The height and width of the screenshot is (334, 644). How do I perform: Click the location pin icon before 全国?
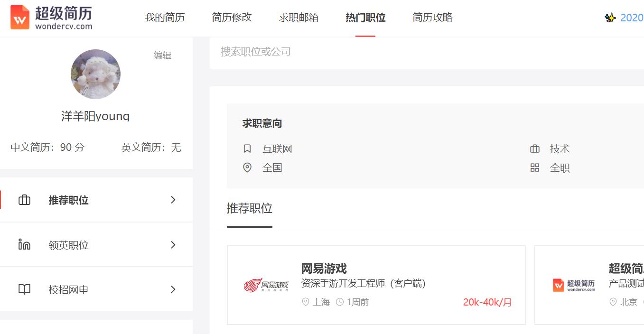coord(247,167)
